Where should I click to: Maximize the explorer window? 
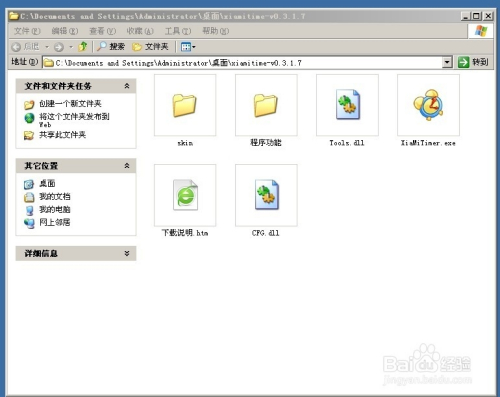coord(477,16)
